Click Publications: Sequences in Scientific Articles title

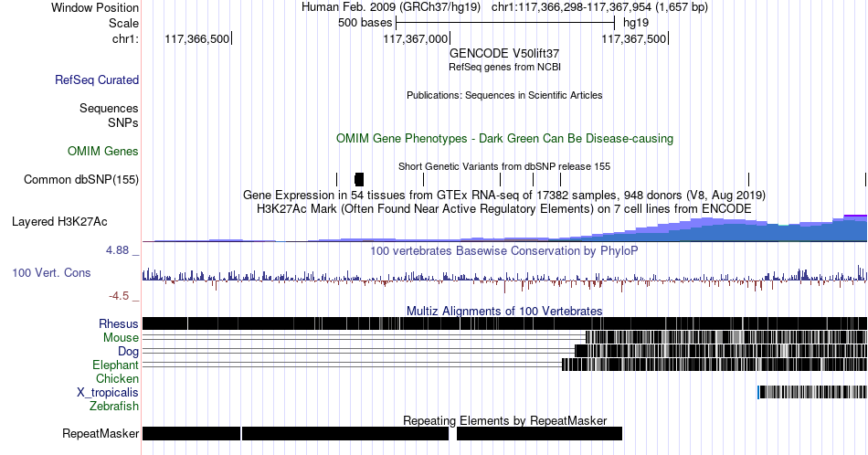(504, 95)
